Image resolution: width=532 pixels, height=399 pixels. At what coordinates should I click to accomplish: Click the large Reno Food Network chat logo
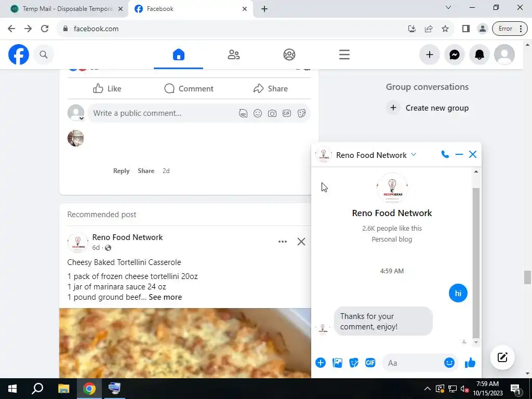coord(392,188)
